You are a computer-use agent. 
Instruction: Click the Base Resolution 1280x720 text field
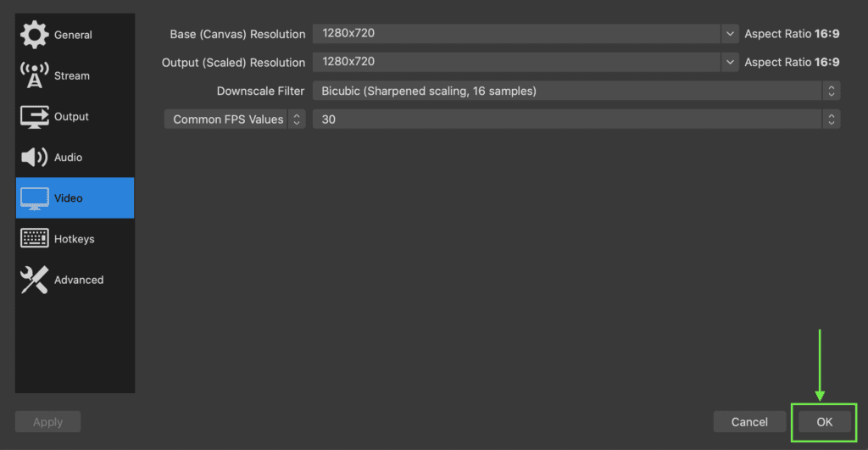pos(516,34)
